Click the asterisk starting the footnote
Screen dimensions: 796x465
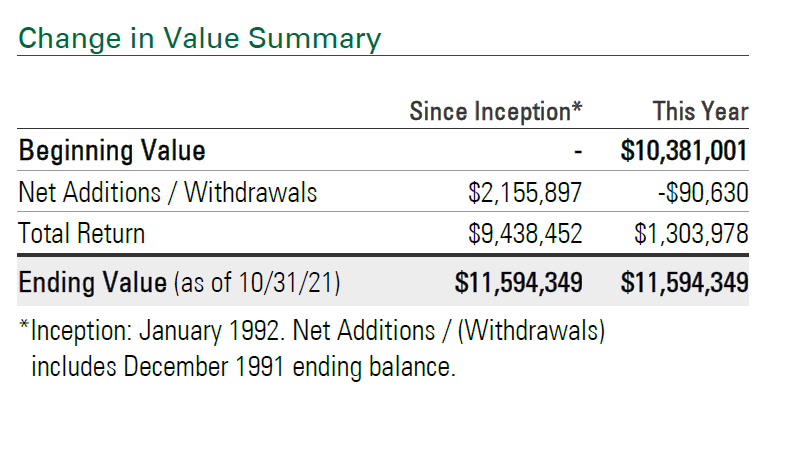coord(24,325)
